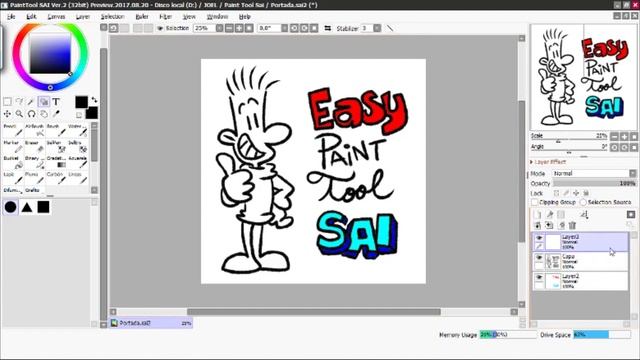Click the navigator preview thumbnail
Image resolution: width=640 pixels, height=360 pixels.
click(x=583, y=77)
